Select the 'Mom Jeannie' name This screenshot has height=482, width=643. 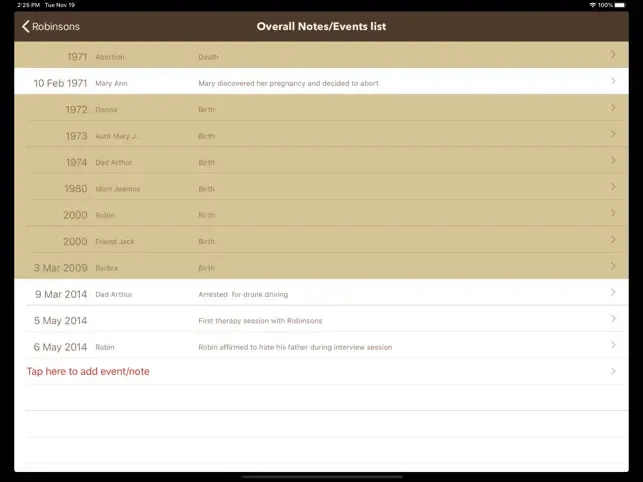pyautogui.click(x=118, y=189)
